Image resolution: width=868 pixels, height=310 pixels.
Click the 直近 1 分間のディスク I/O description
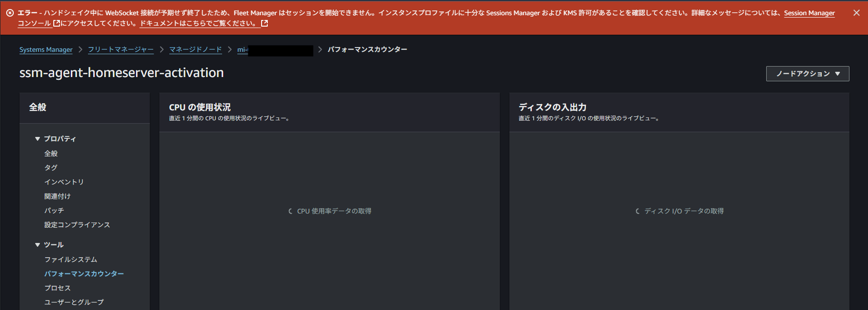coord(589,118)
